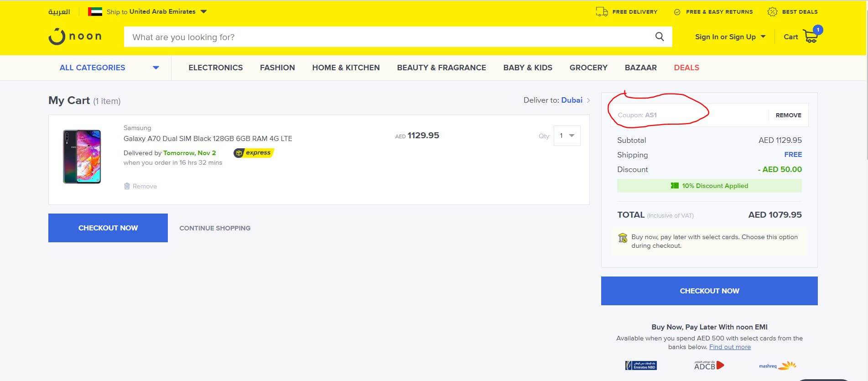
Task: Click the discount amount AED 50.00
Action: point(780,169)
